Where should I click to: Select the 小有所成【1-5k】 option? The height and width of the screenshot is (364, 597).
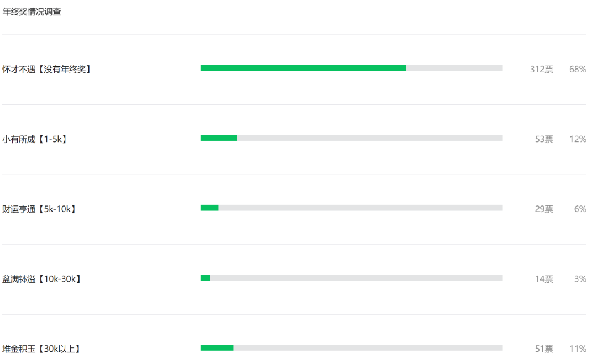35,139
